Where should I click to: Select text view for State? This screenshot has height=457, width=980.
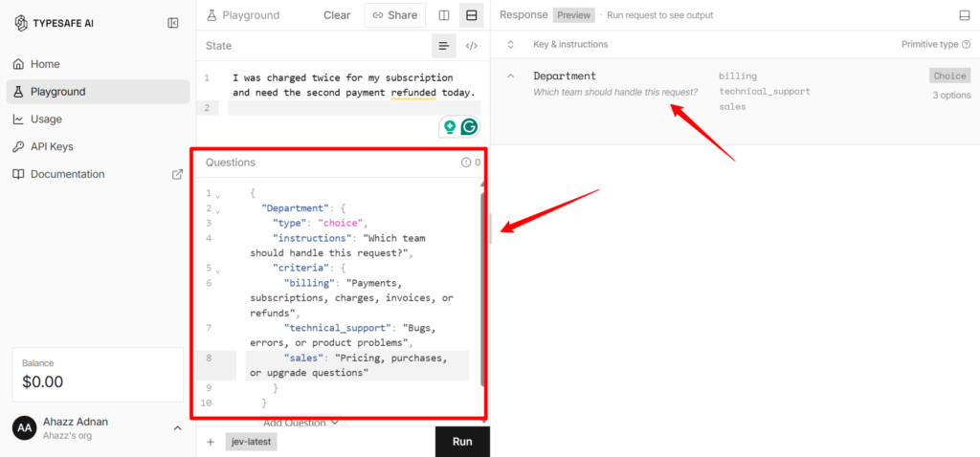pos(444,46)
